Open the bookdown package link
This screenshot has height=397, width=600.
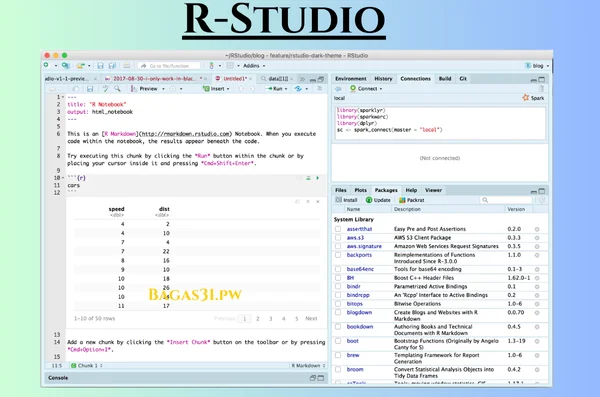click(360, 327)
